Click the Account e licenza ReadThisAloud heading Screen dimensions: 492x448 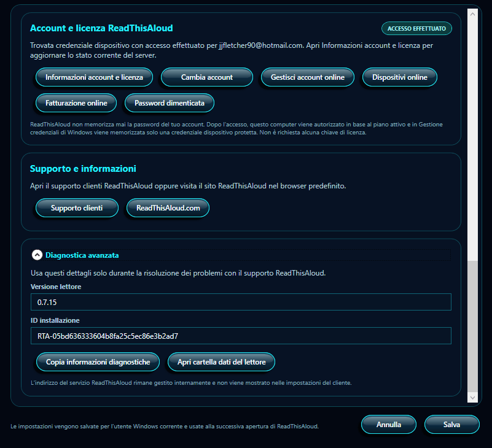[x=101, y=28]
